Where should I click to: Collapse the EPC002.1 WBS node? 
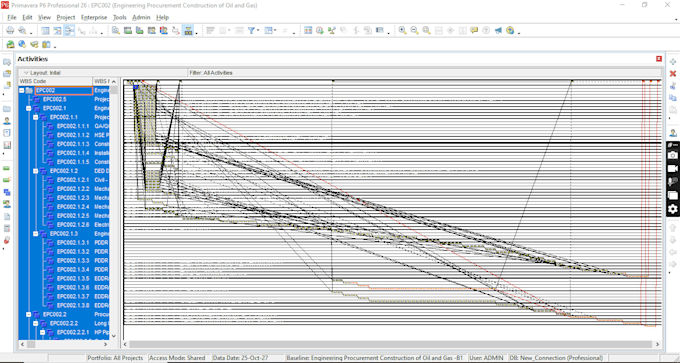click(x=29, y=108)
